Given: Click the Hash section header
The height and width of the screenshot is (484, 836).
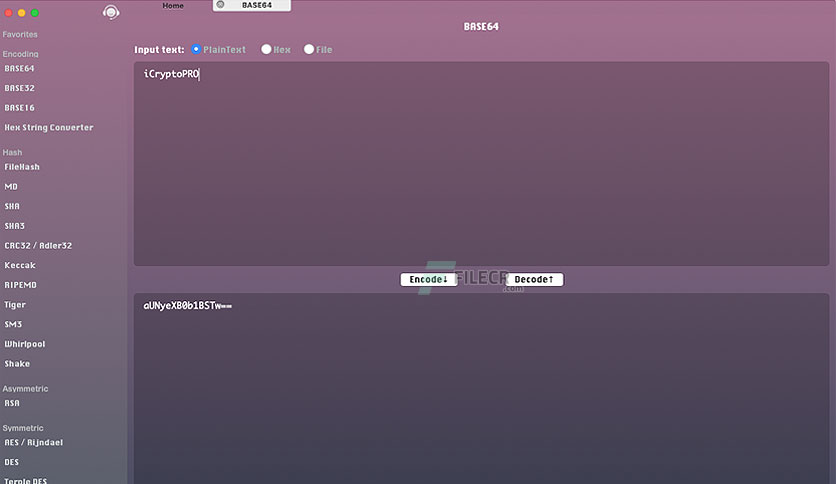Looking at the screenshot, I should pos(12,152).
